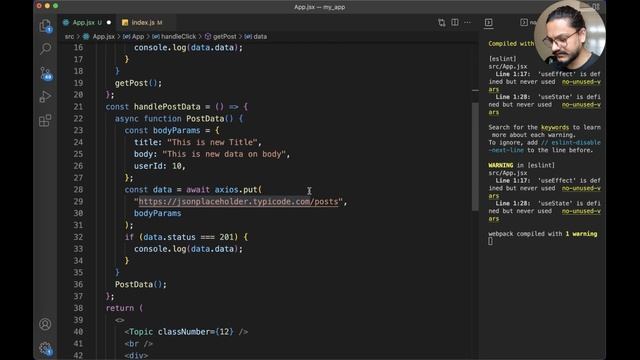
Task: Click the editor vertical scrollbar thumb
Action: pyautogui.click(x=475, y=156)
